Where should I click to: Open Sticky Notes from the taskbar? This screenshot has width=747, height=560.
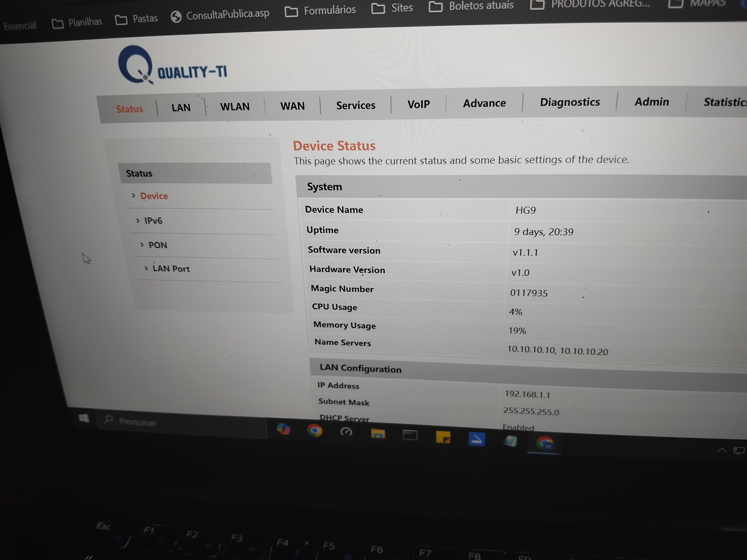tap(443, 437)
